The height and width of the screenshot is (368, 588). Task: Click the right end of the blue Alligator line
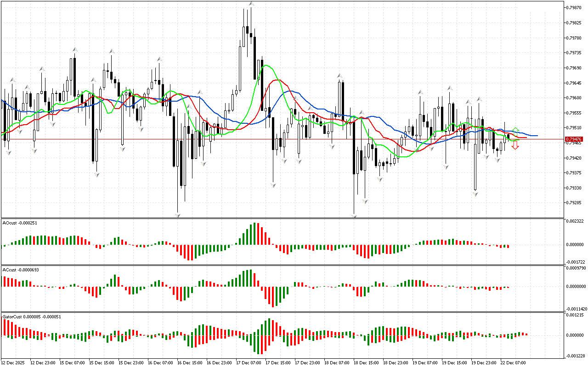click(x=537, y=136)
